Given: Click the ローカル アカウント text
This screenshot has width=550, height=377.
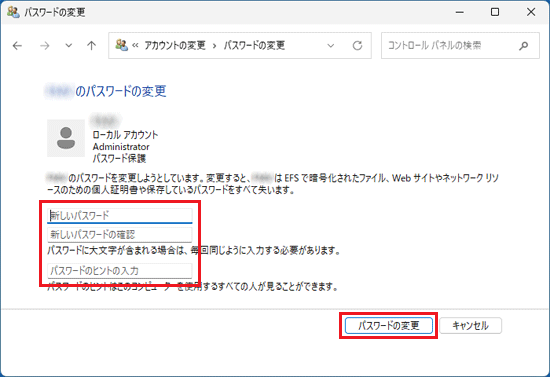Looking at the screenshot, I should pyautogui.click(x=125, y=135).
